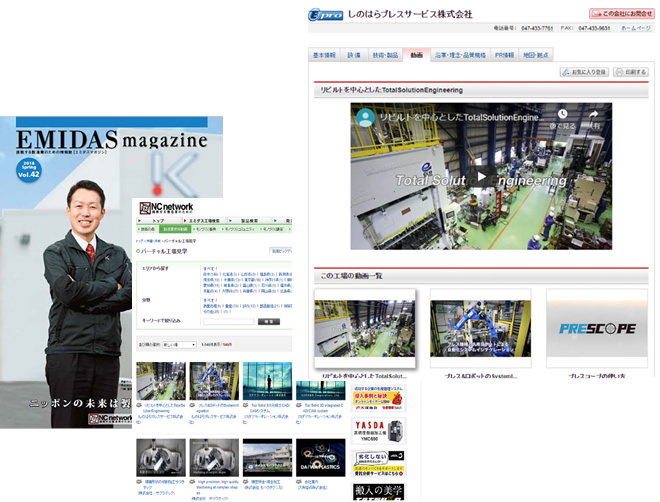Open the トップ navigation item
660x502 pixels.
point(158,220)
